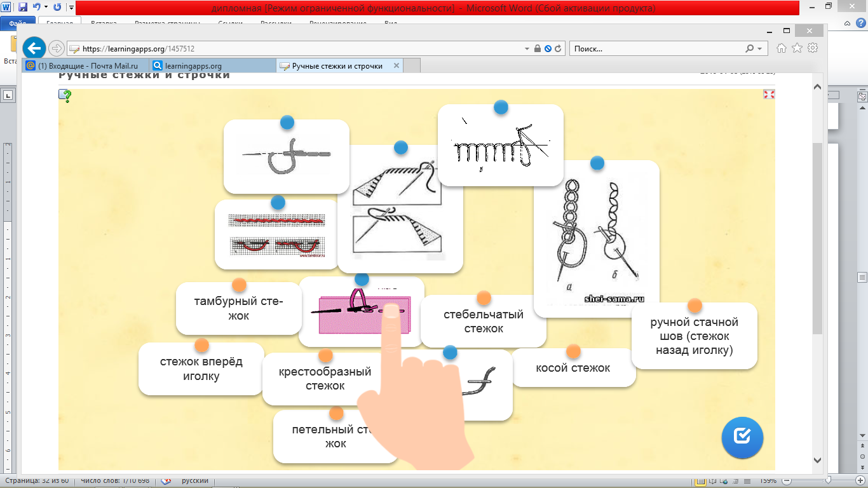Click the Word zoom slider handle
The image size is (868, 488).
[827, 480]
